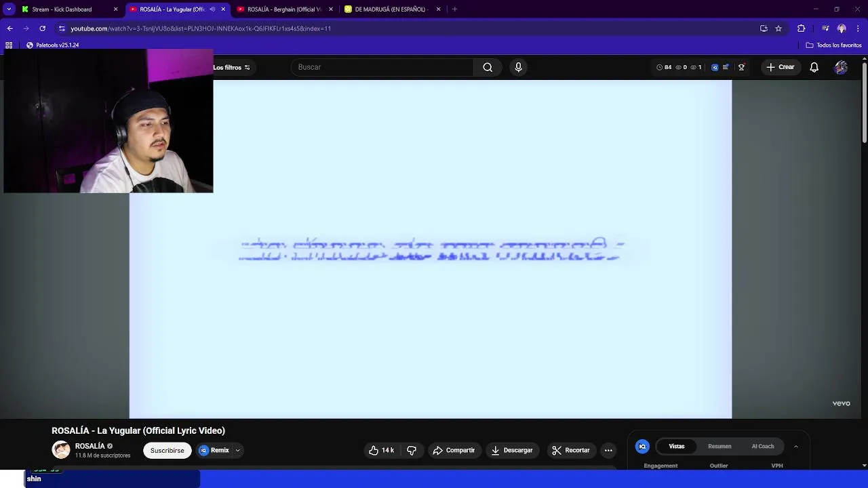
Task: Open Paletools v25.1.24 bookmark
Action: coord(52,45)
